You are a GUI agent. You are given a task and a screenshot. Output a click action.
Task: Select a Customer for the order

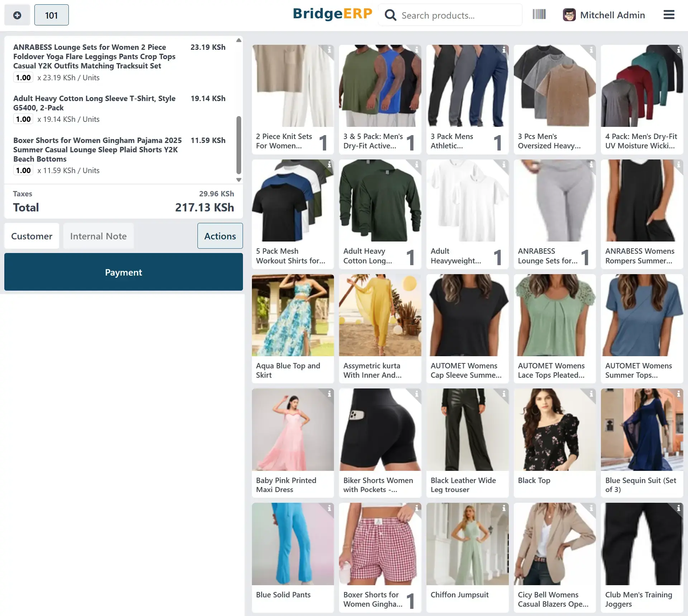(32, 236)
